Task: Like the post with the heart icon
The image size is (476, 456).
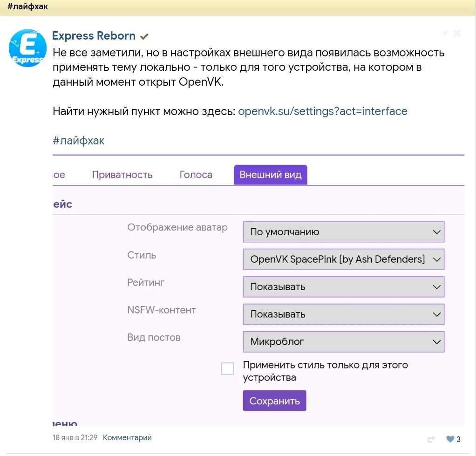Action: pyautogui.click(x=450, y=439)
